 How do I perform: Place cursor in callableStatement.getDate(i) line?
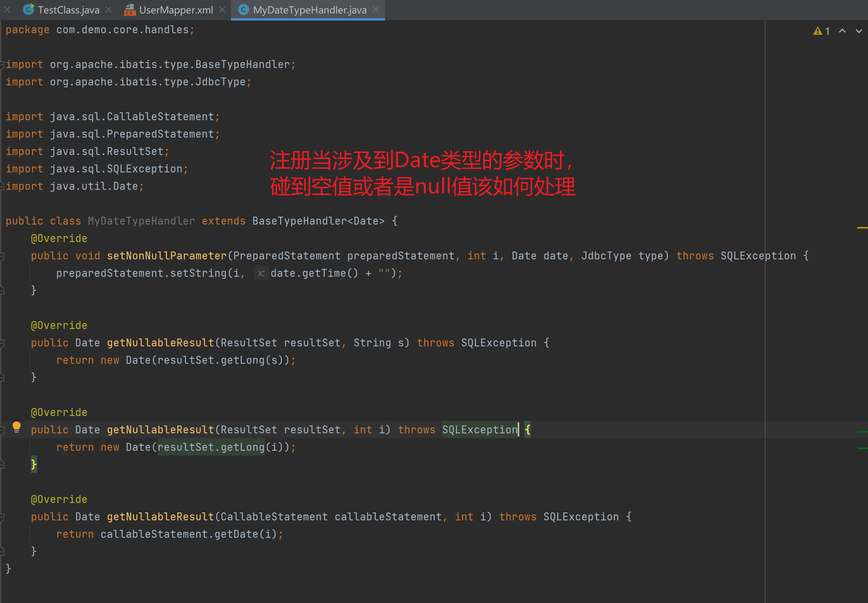(190, 534)
